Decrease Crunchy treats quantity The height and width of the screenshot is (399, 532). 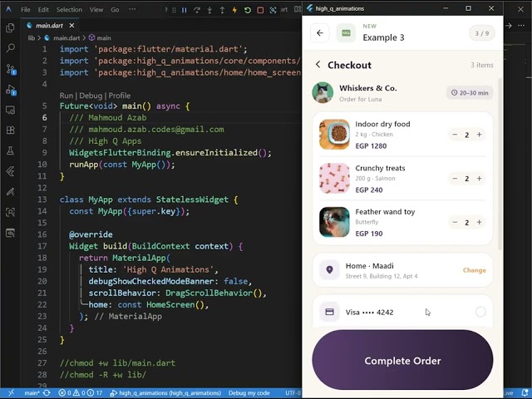455,178
